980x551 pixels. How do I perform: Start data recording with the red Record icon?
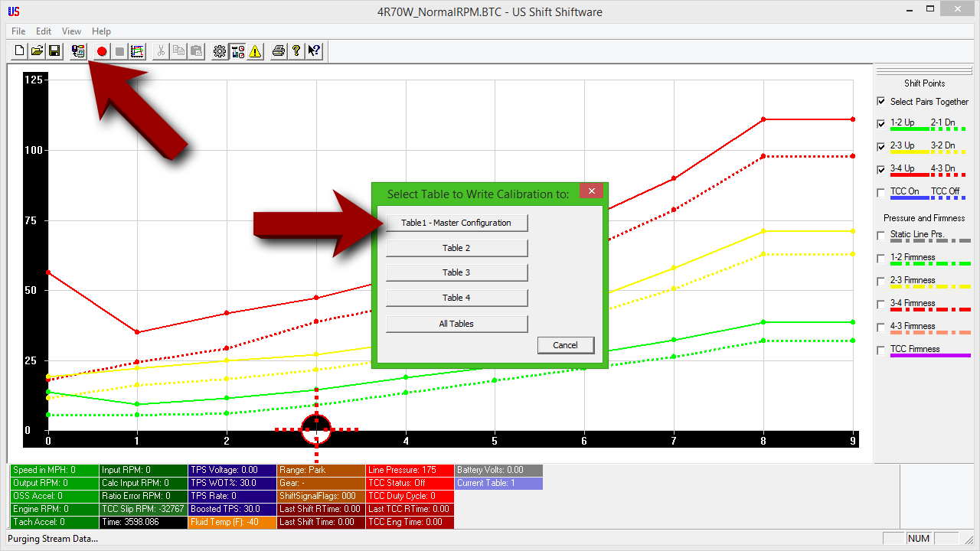tap(101, 51)
